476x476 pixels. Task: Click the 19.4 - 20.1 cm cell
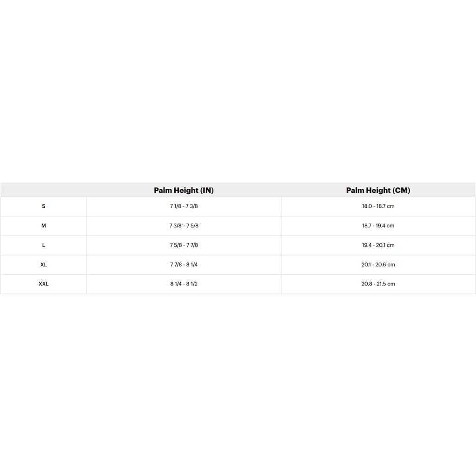point(378,245)
